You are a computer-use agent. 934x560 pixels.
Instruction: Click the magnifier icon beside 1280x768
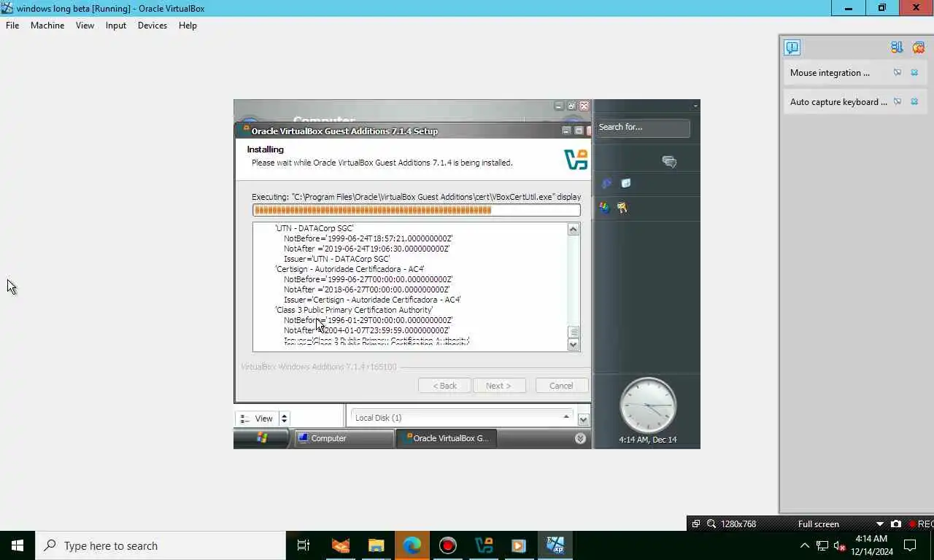tap(711, 524)
